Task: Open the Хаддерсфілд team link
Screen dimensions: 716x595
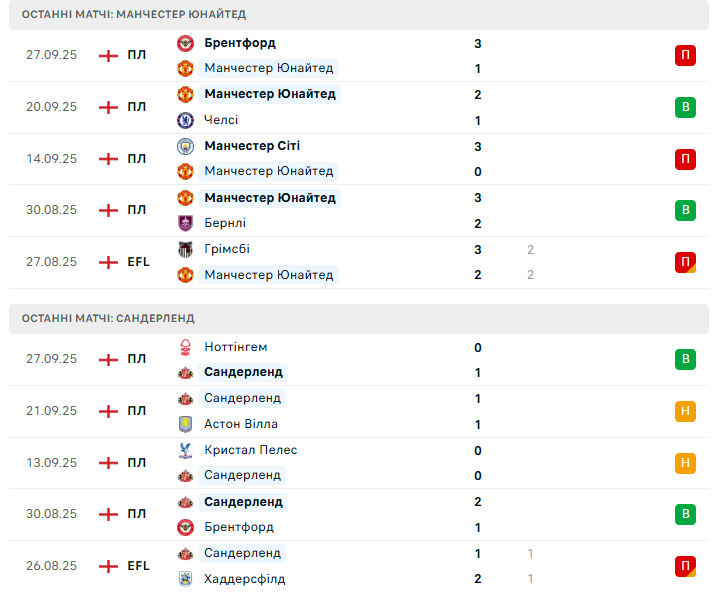Action: (245, 579)
